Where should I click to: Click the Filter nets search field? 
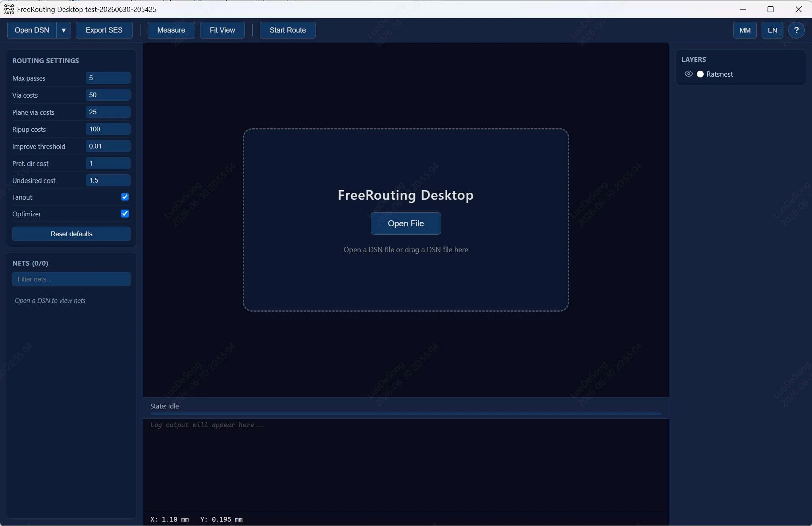pyautogui.click(x=71, y=279)
